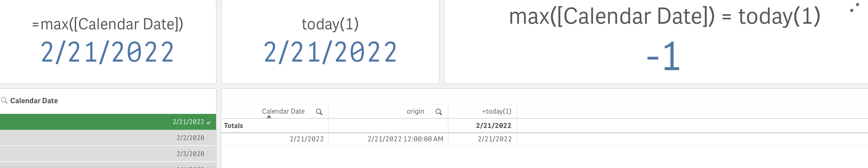Screen dimensions: 868x168
Task: Click the origin cell 2/21/2022 12:00:00 AM
Action: [x=405, y=139]
